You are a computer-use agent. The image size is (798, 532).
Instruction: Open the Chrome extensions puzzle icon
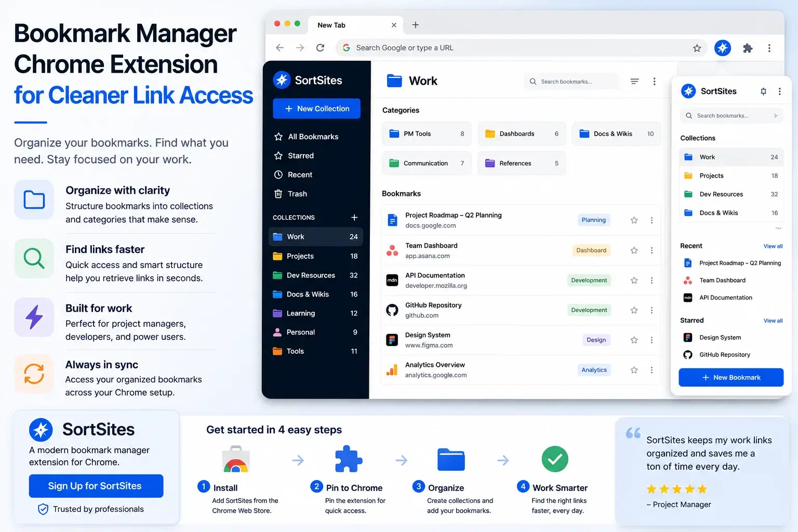click(748, 48)
